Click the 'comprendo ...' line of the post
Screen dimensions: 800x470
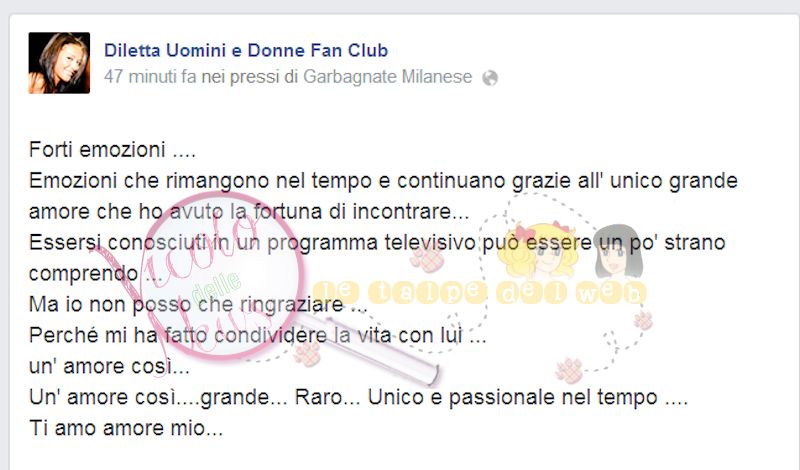click(x=95, y=274)
